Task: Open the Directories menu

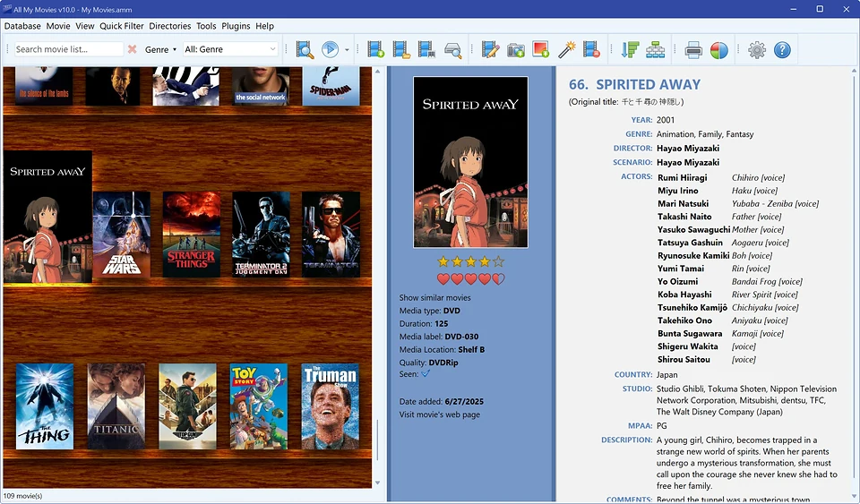Action: 170,26
